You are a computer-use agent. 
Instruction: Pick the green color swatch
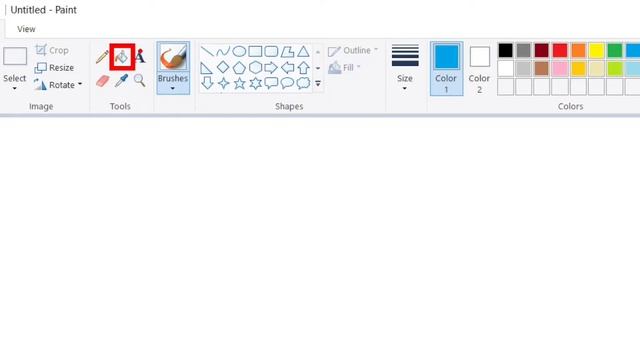pos(615,51)
